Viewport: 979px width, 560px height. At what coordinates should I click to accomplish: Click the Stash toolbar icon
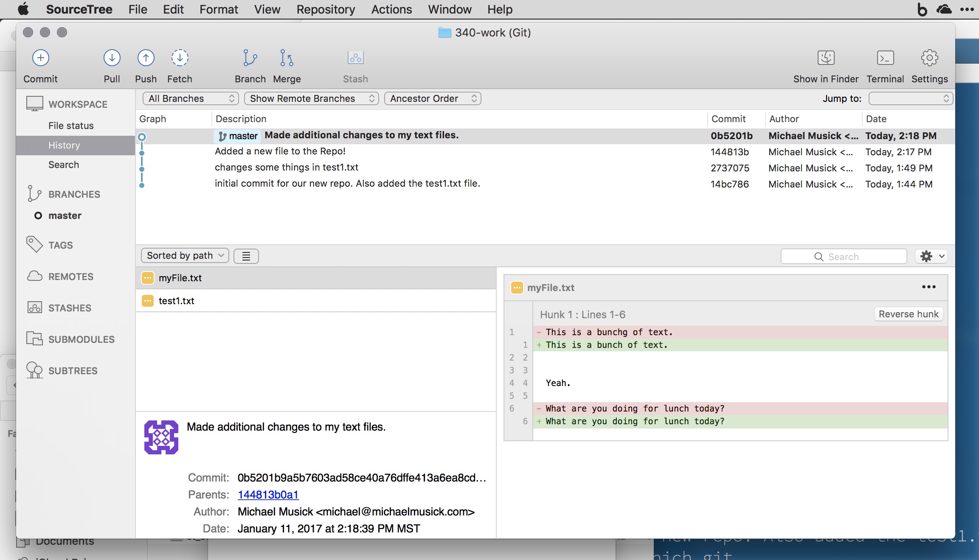pos(356,58)
